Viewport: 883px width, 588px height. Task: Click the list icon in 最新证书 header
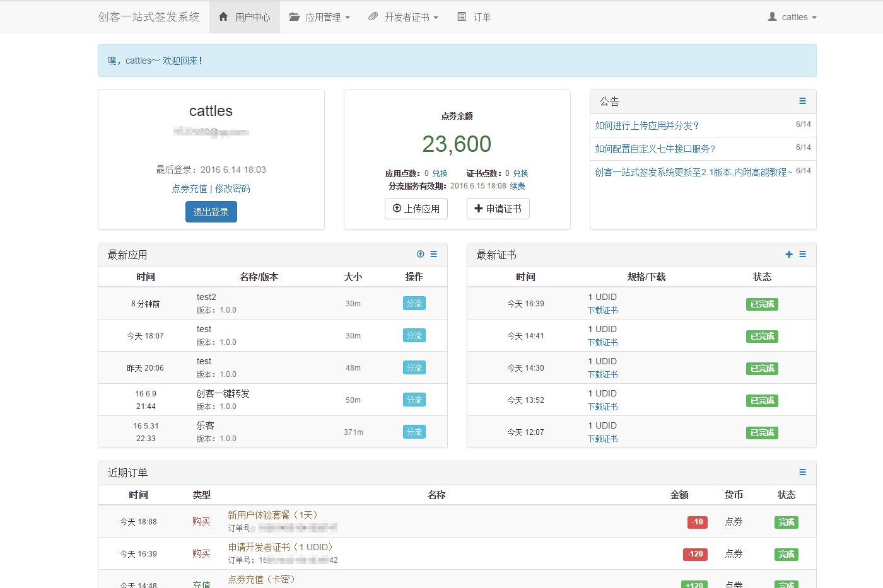coord(802,254)
